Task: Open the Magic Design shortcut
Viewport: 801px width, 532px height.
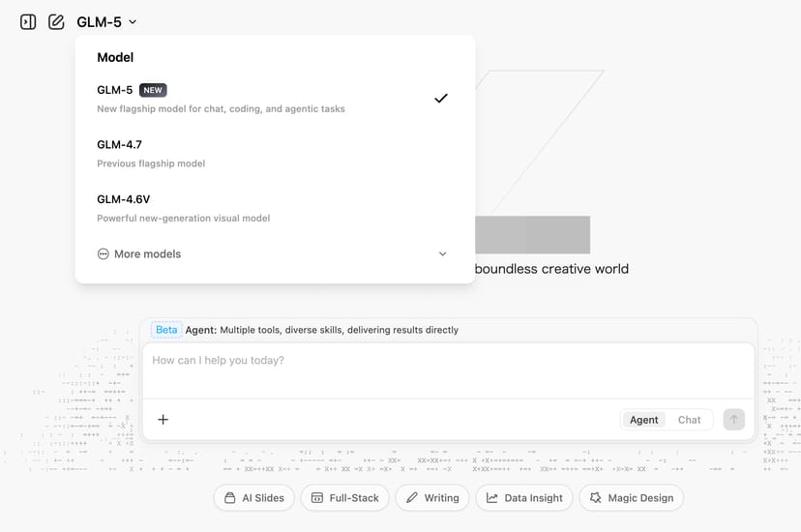Action: pos(632,498)
